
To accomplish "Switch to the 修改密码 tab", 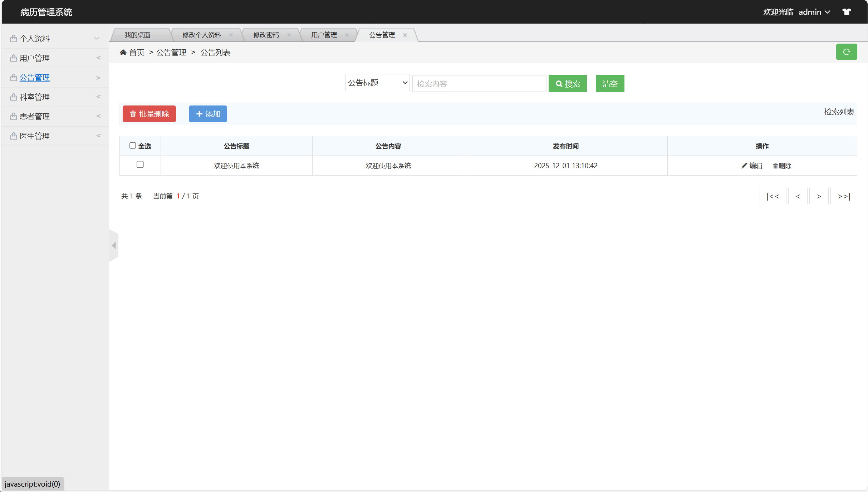I will 266,35.
